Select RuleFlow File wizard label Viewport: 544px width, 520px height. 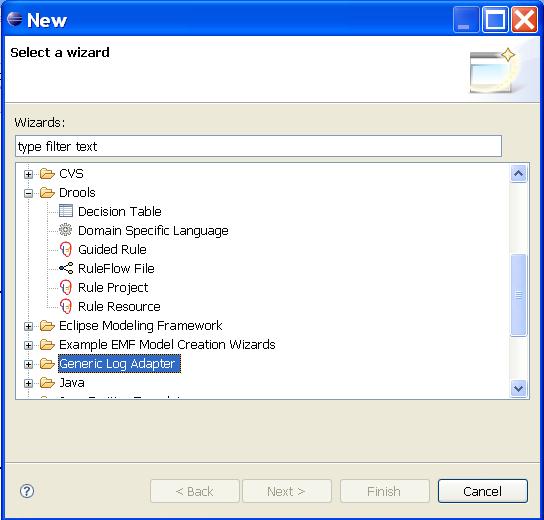[x=116, y=268]
